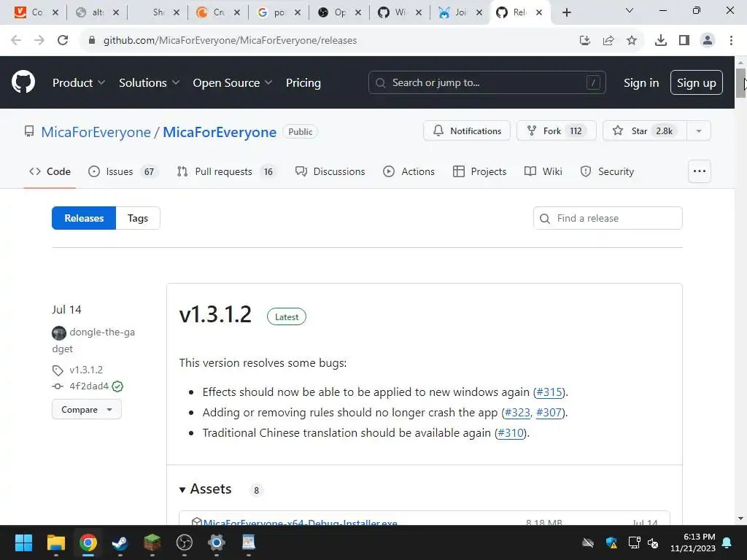The width and height of the screenshot is (747, 560).
Task: Click the Sign up button
Action: [x=696, y=83]
